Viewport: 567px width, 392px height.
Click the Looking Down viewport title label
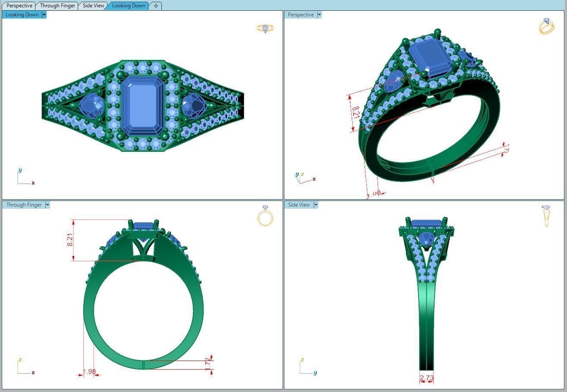(x=22, y=15)
